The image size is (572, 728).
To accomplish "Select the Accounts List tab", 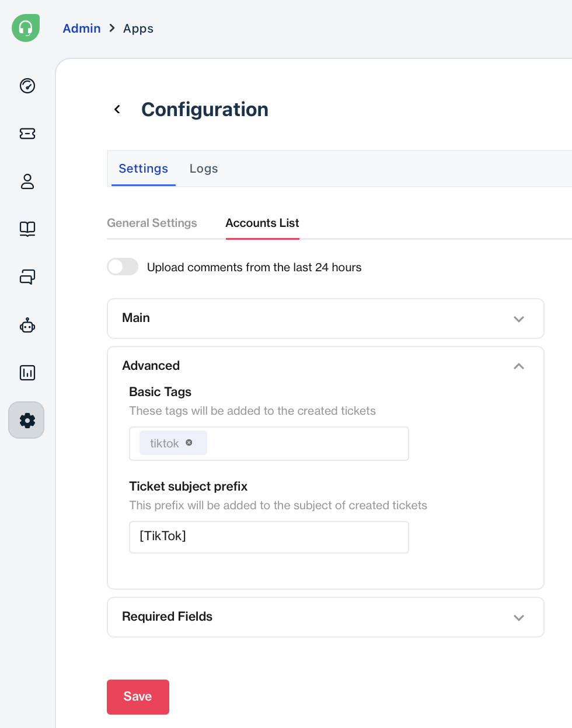I will coord(262,223).
